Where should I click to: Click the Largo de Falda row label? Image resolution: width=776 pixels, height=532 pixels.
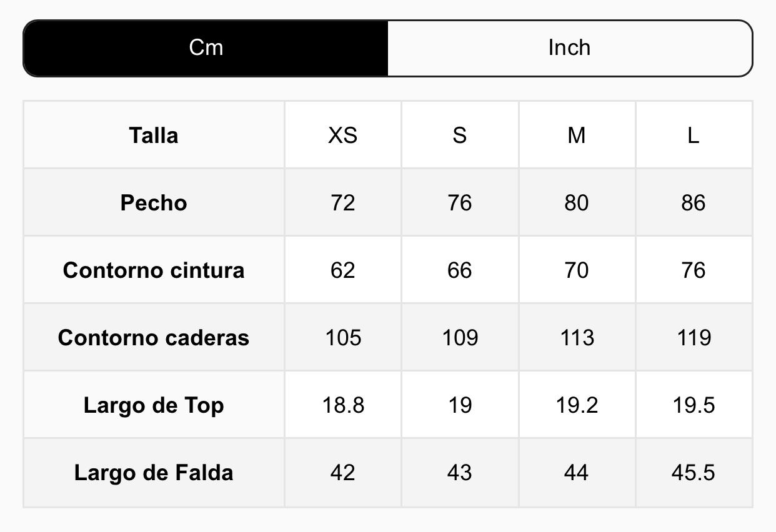click(154, 473)
